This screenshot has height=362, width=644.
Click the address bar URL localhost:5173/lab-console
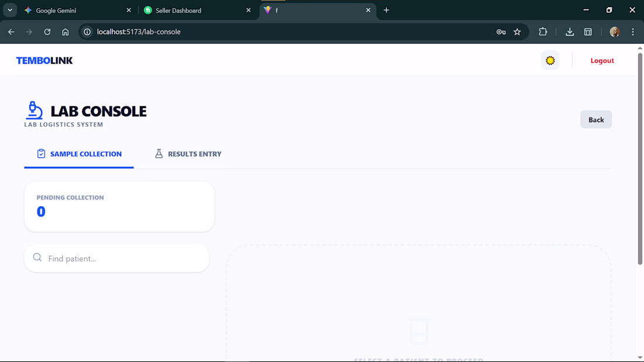pos(139,32)
